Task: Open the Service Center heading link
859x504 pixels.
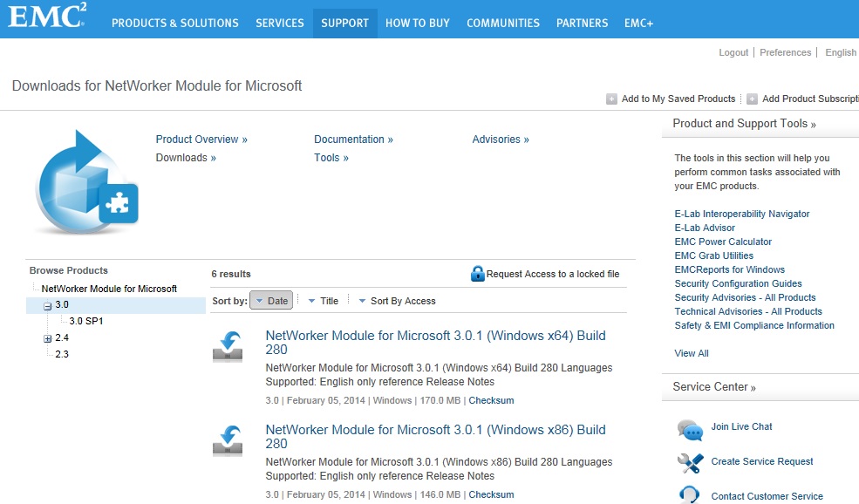Action: click(x=714, y=387)
